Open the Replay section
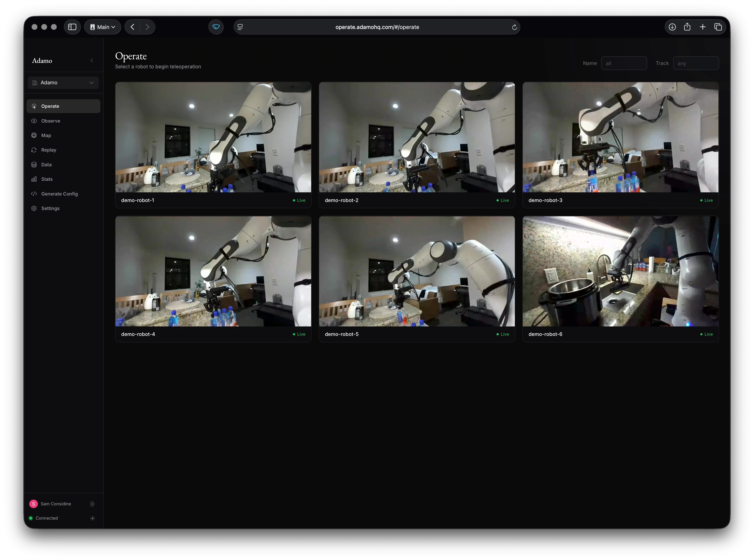 pos(63,150)
